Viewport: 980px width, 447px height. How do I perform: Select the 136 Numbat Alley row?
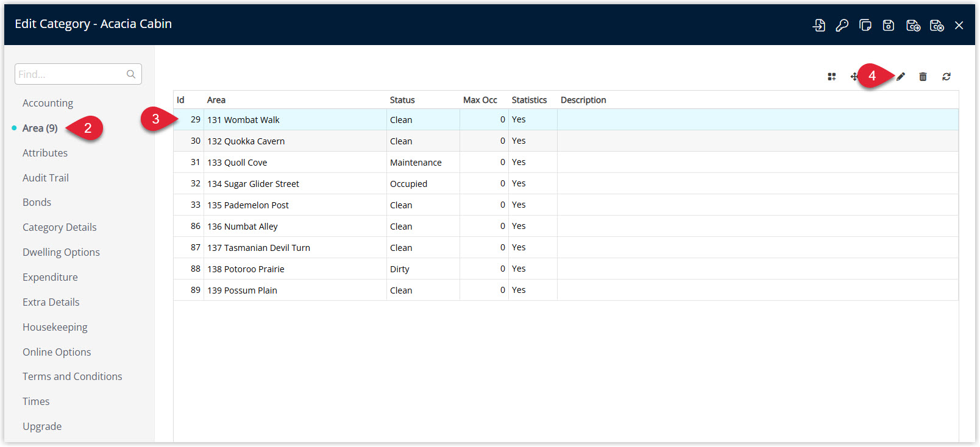pos(566,226)
